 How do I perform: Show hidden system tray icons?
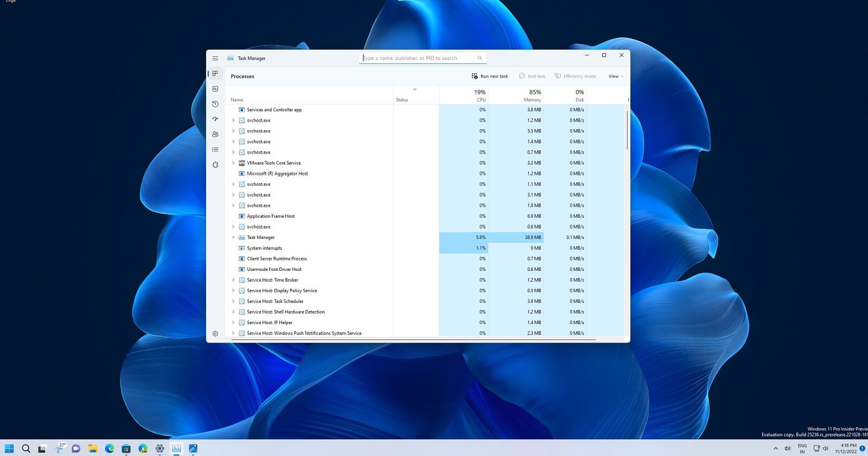pyautogui.click(x=775, y=448)
